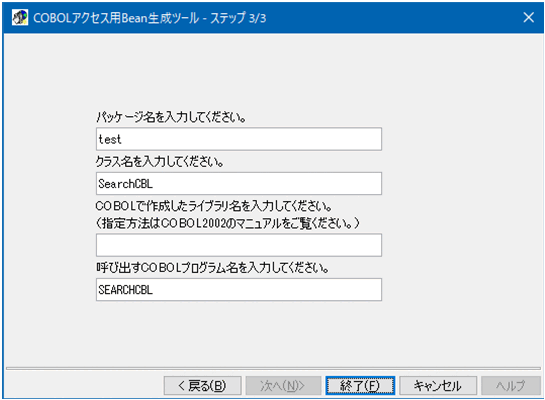Click the COBOLで作成したライブラリ名 label
Viewport: 545px width, 400px height.
(214, 206)
